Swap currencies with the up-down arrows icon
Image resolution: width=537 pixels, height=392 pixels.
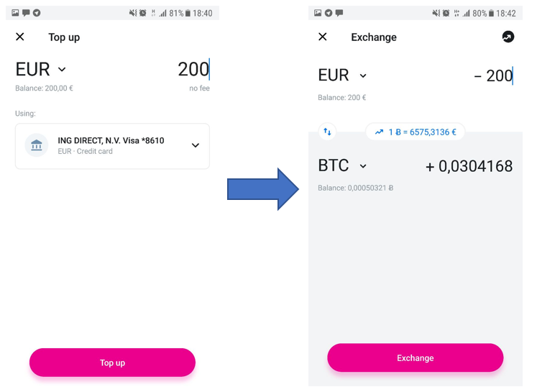coord(327,132)
